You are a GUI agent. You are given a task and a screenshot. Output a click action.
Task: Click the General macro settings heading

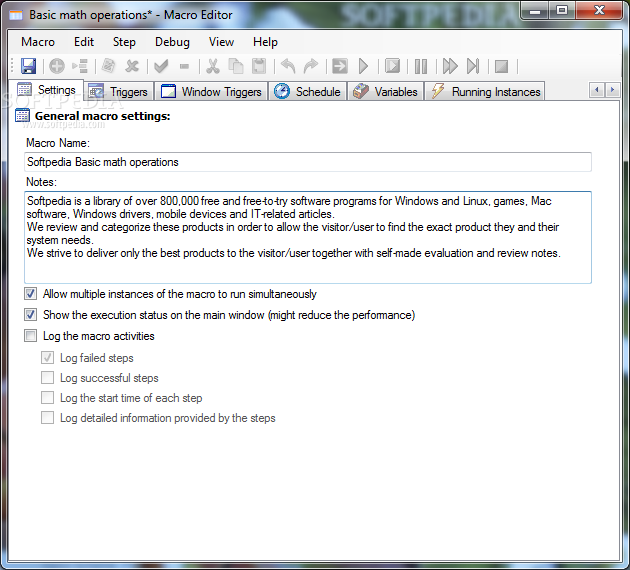(x=102, y=116)
